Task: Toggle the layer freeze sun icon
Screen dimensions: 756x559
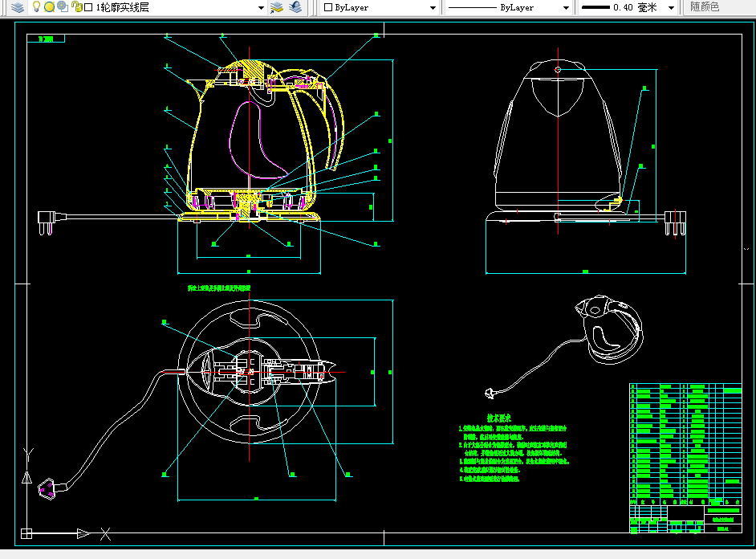Action: click(x=49, y=6)
